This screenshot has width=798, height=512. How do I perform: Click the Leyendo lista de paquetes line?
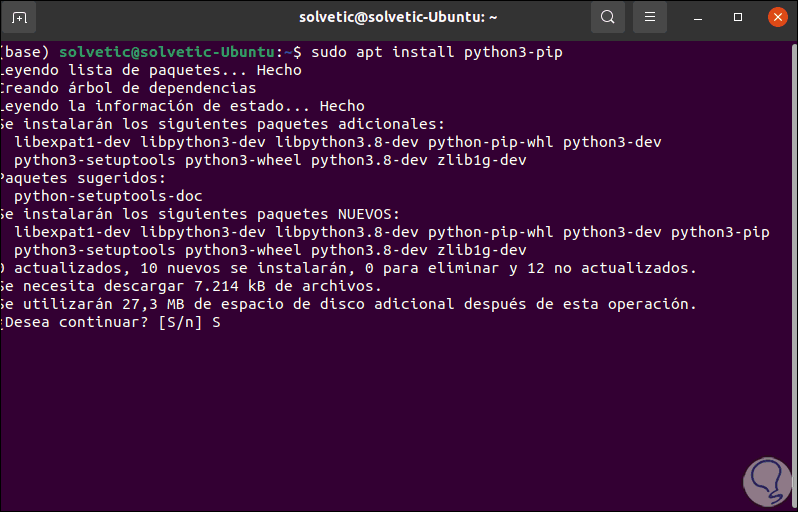click(150, 70)
